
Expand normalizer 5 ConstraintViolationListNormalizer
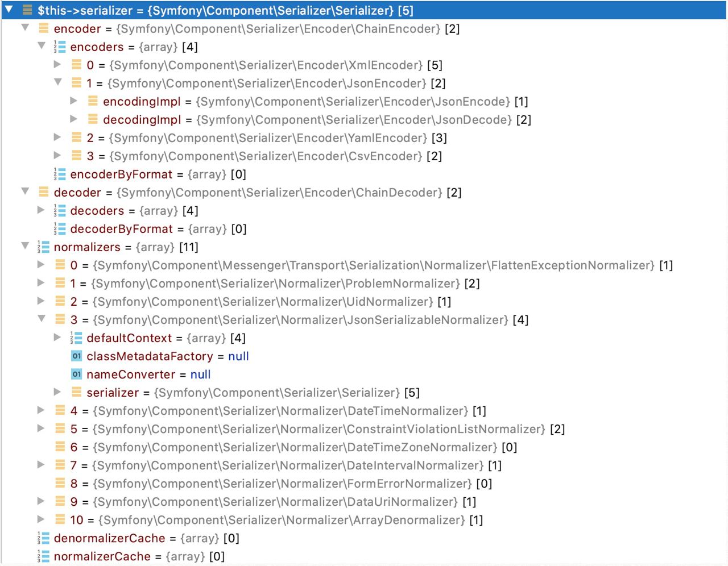click(x=41, y=428)
